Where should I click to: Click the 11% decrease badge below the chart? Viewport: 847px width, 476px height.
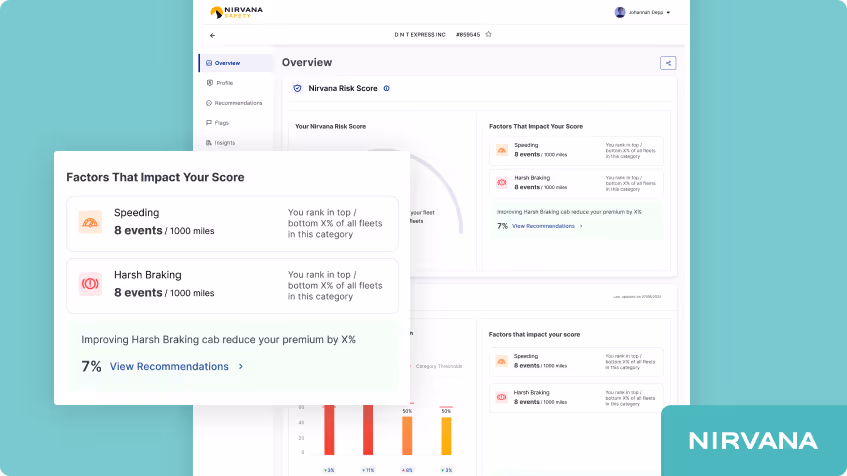tap(368, 470)
